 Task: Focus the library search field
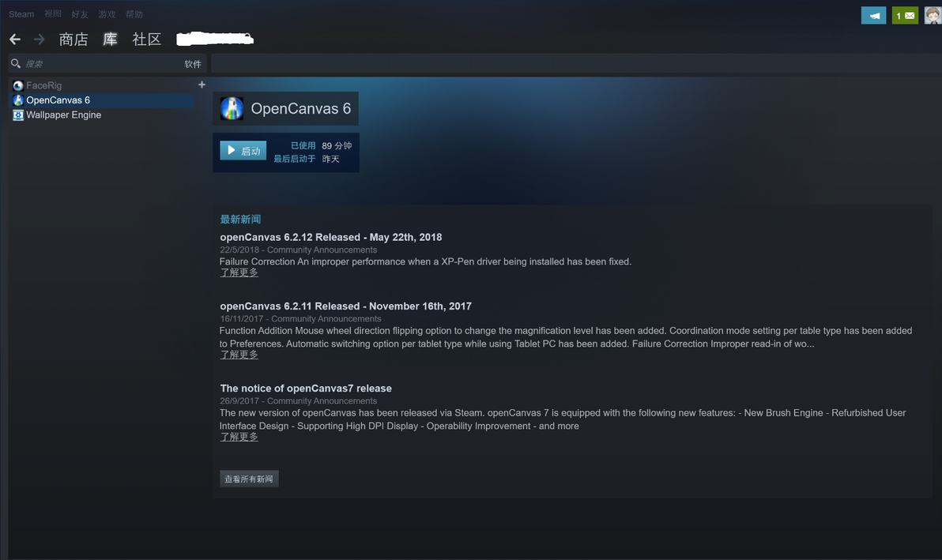(x=102, y=64)
